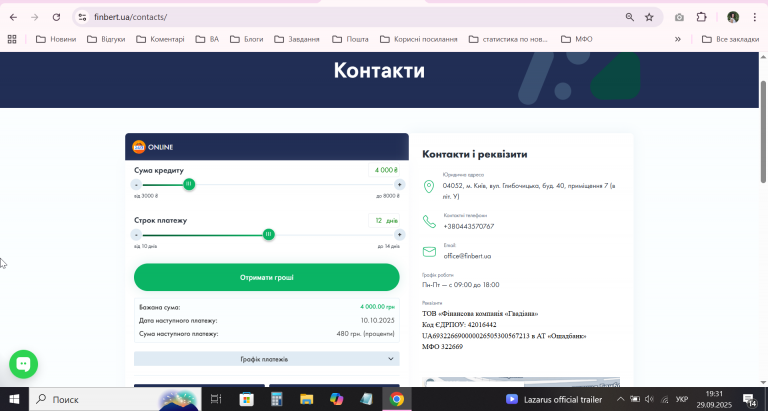Decrease Сума кредиту with minus button
768x411 pixels.
[137, 185]
